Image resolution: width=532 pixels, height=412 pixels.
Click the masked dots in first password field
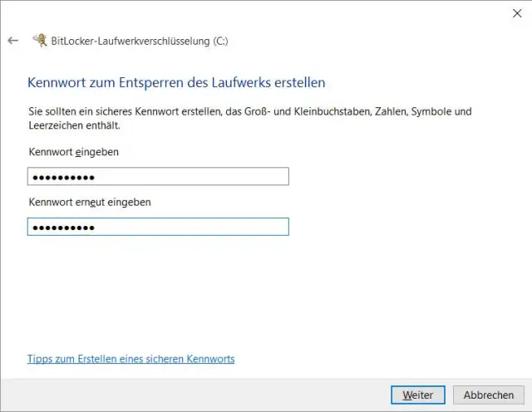tap(62, 178)
